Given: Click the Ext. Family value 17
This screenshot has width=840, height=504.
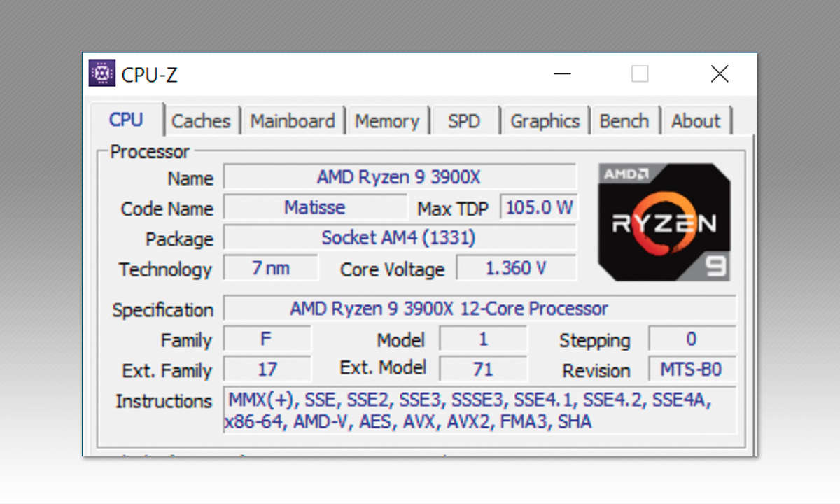Looking at the screenshot, I should [x=267, y=369].
